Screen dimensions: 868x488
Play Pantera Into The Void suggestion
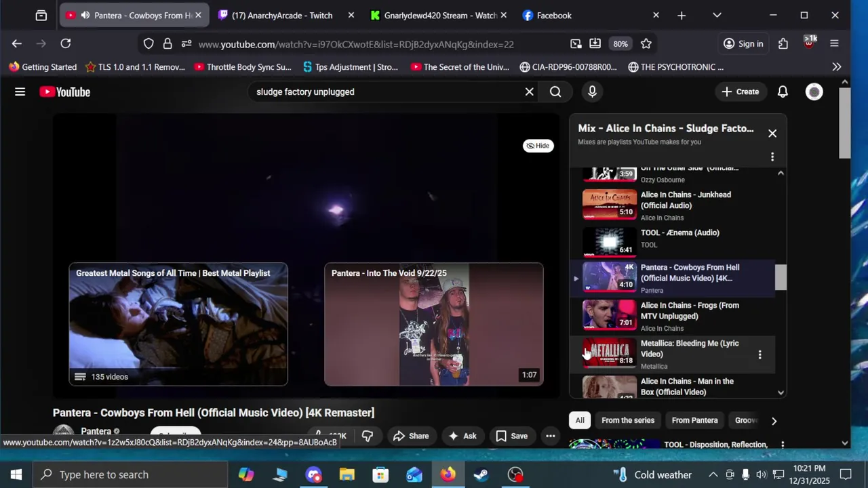[x=434, y=324]
